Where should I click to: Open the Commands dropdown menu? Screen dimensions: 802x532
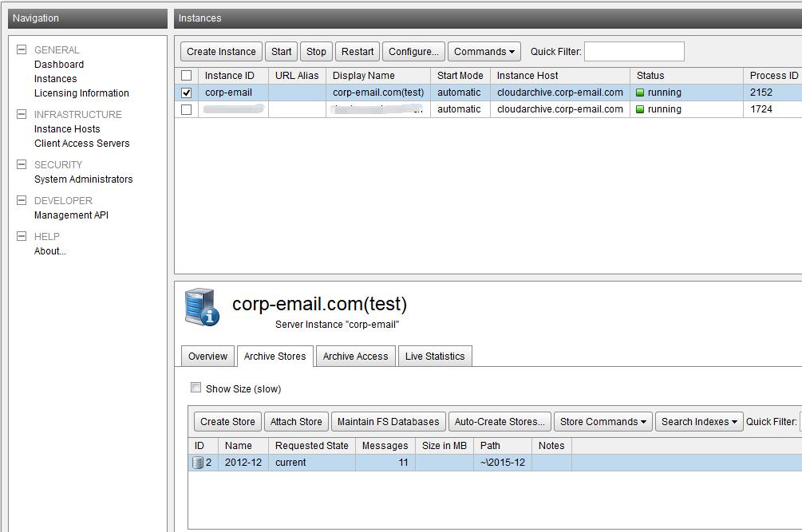(484, 52)
